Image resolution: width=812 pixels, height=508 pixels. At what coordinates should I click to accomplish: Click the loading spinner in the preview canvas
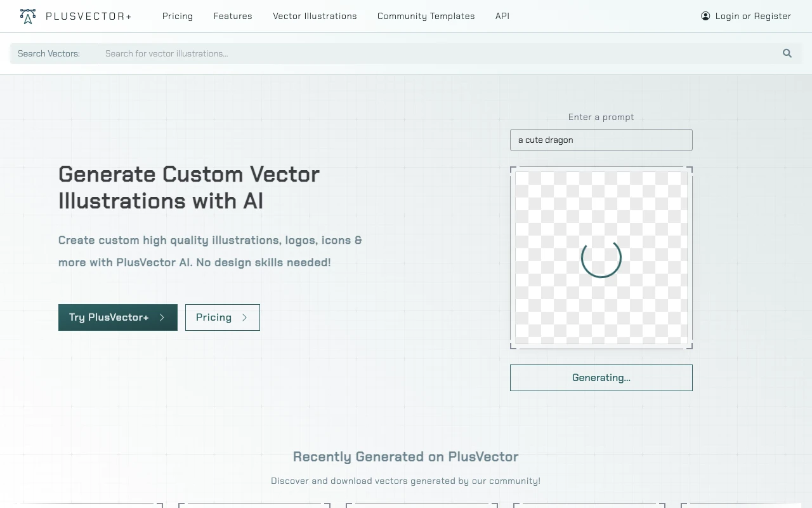pyautogui.click(x=601, y=258)
